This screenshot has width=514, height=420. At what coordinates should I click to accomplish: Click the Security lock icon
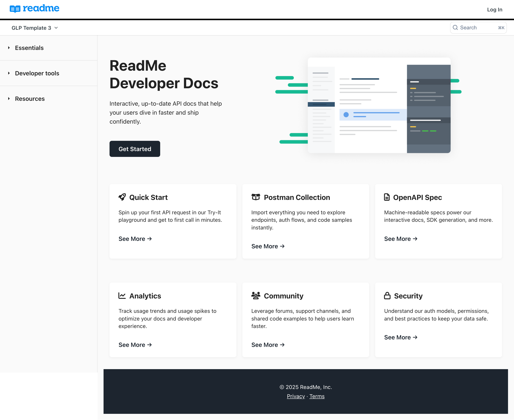(387, 296)
